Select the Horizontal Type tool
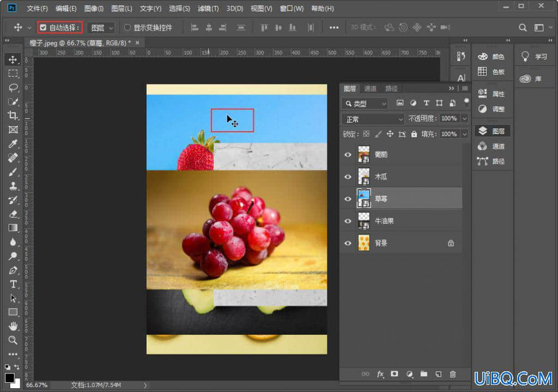This screenshot has width=558, height=392. coord(13,284)
